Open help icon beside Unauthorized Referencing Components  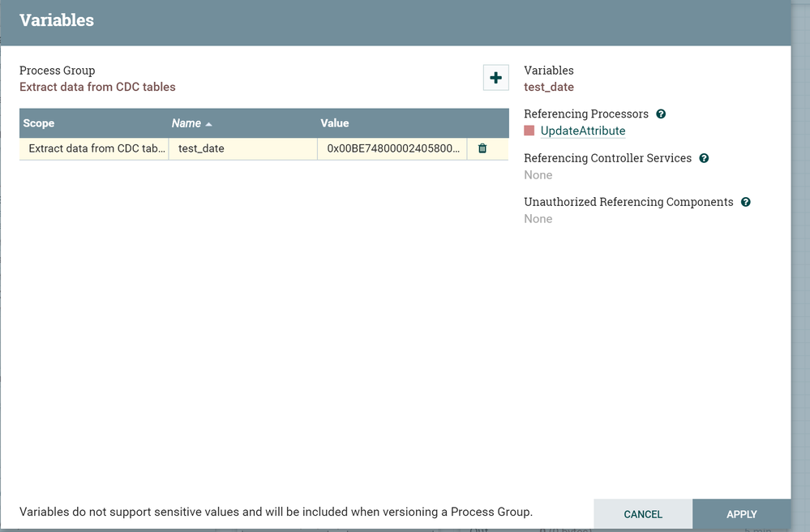(x=745, y=202)
